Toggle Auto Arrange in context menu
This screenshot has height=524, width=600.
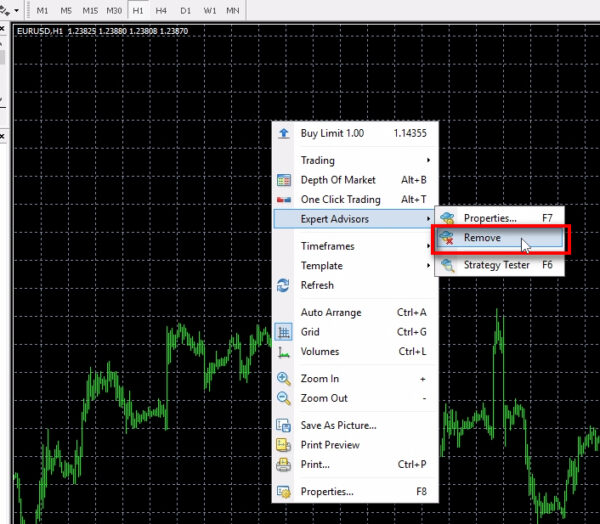(331, 313)
